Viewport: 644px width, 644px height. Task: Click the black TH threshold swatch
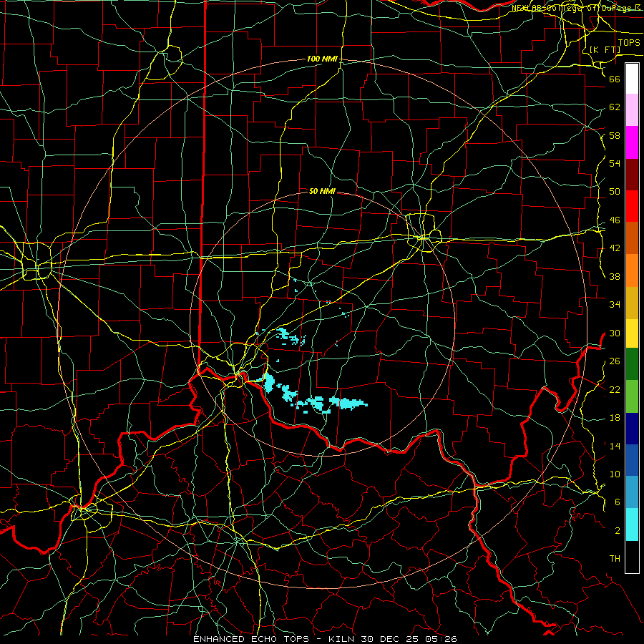pos(632,557)
